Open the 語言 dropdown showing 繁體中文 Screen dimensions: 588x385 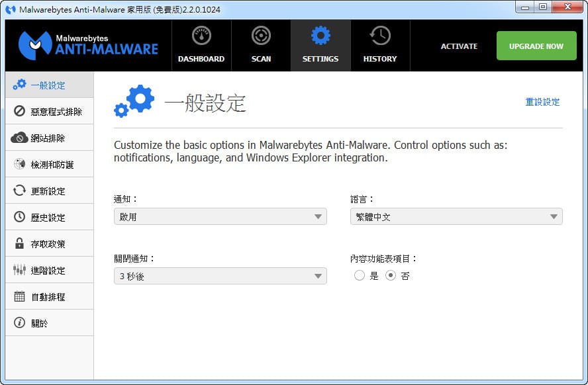(456, 216)
